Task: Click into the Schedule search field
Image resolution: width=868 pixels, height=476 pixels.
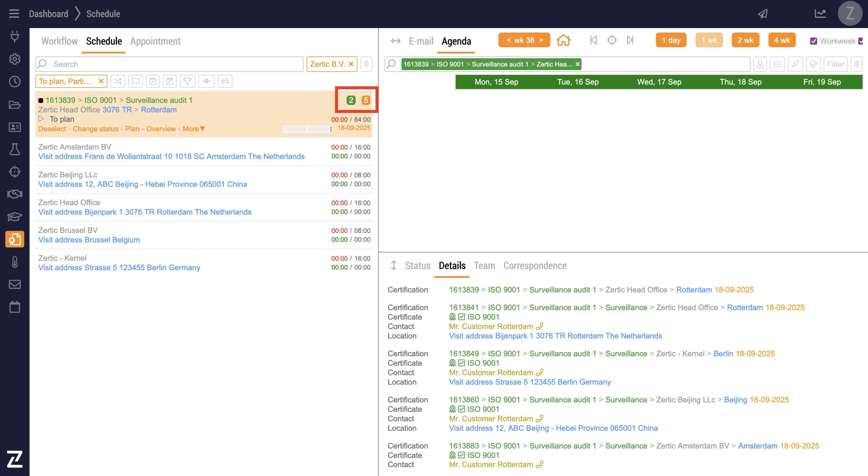Action: pos(170,64)
